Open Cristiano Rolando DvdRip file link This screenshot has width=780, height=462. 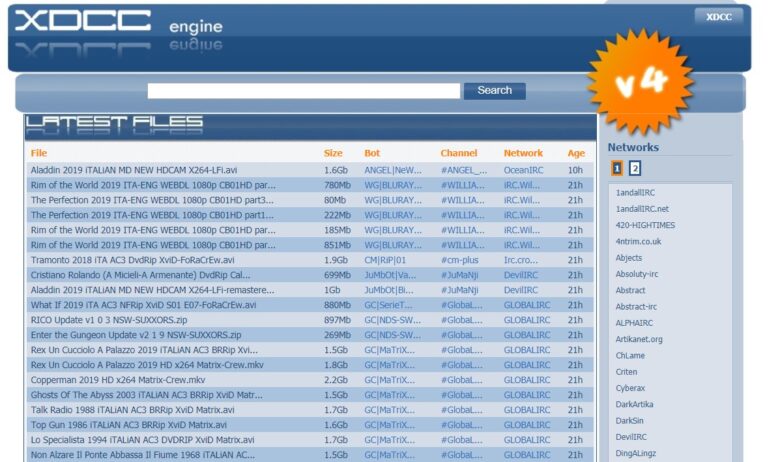click(140, 275)
